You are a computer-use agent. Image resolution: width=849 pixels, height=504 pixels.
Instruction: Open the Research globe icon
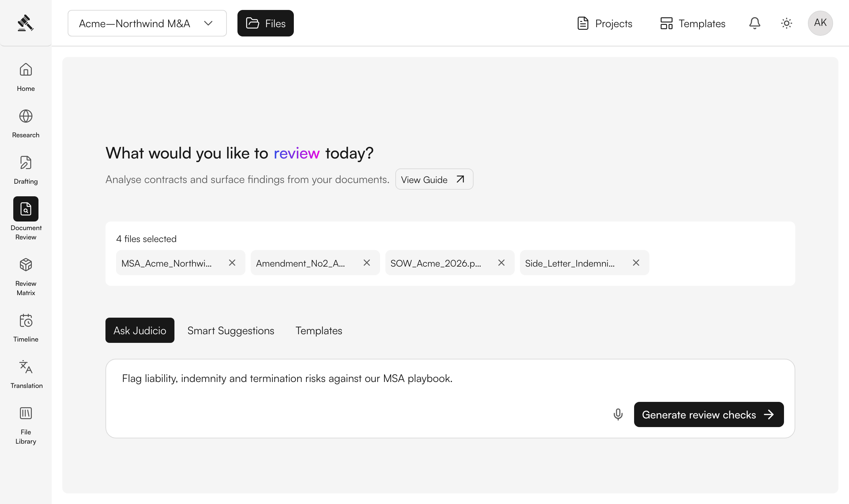(26, 116)
